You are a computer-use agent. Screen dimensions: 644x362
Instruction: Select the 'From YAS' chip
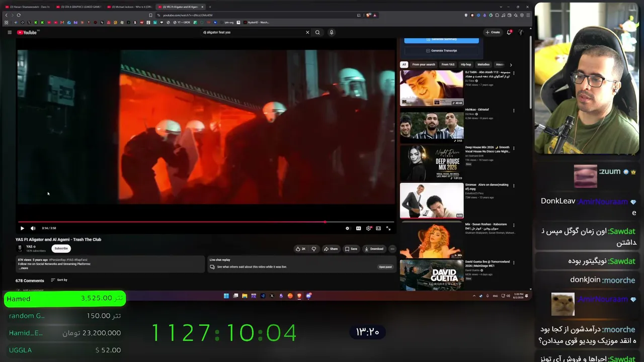[x=448, y=64]
